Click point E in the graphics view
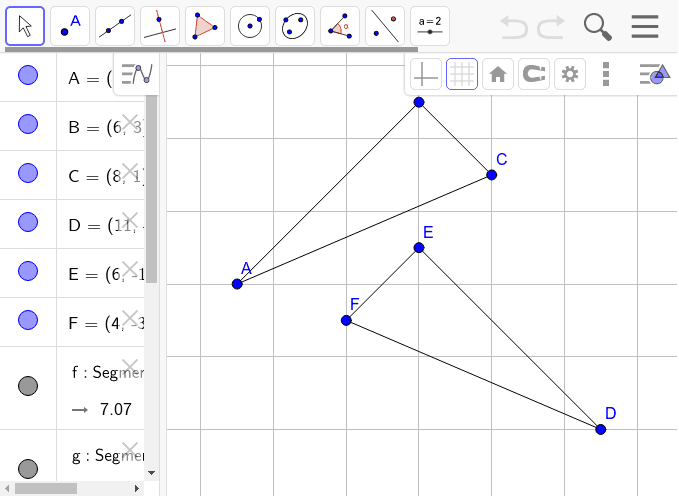679x498 pixels. click(419, 248)
